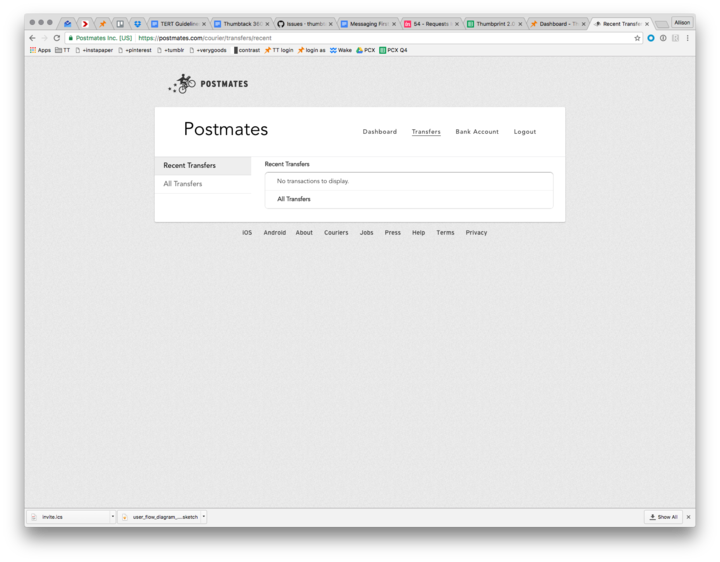Switch to the pinned Trello tab

tap(120, 24)
